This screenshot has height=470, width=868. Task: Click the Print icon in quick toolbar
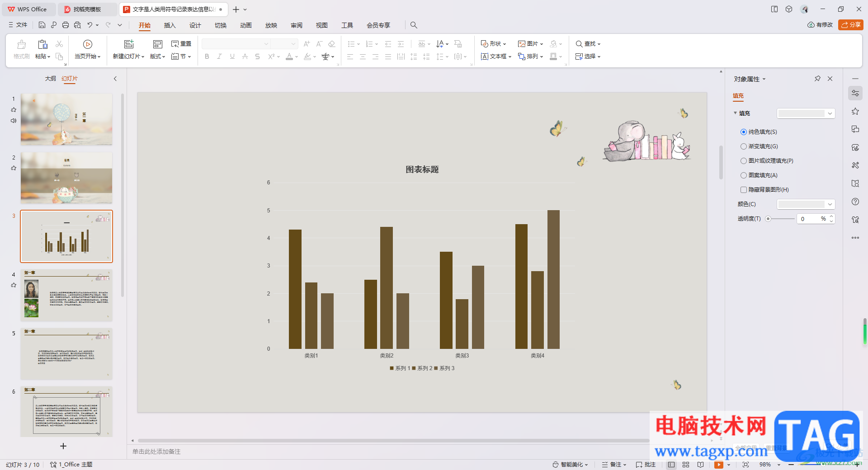(66, 25)
